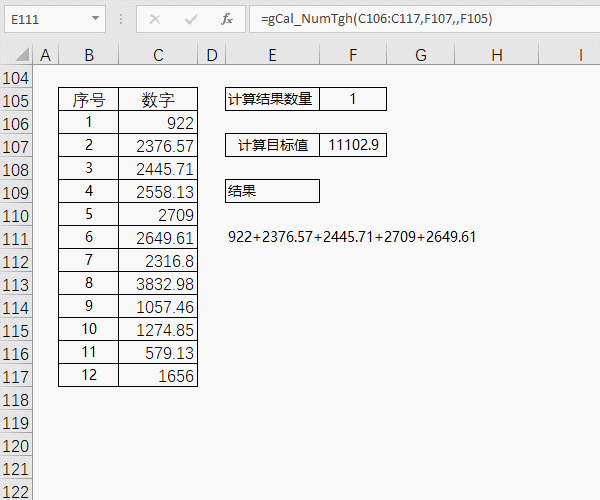Select row 104 header
This screenshot has width=600, height=500.
tap(16, 78)
